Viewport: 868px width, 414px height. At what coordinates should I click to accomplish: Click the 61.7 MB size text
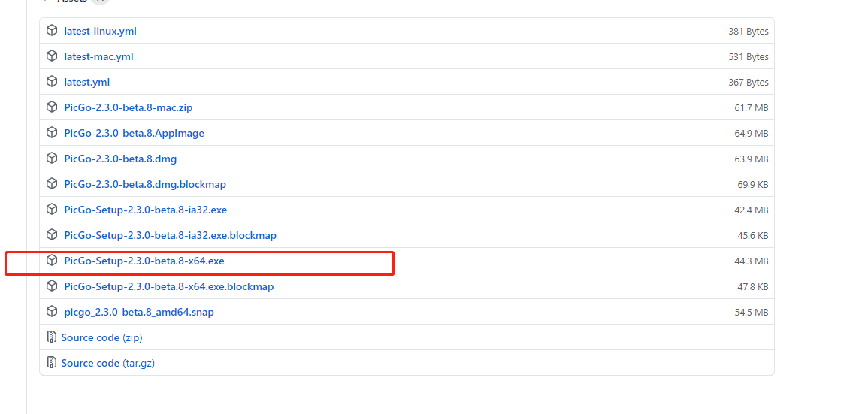(752, 108)
